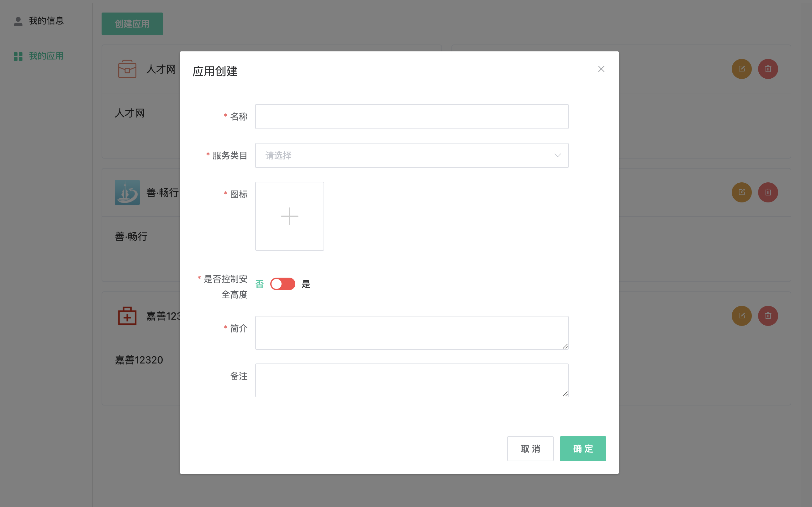Select the 是 label beside the switch
812x507 pixels.
(306, 284)
